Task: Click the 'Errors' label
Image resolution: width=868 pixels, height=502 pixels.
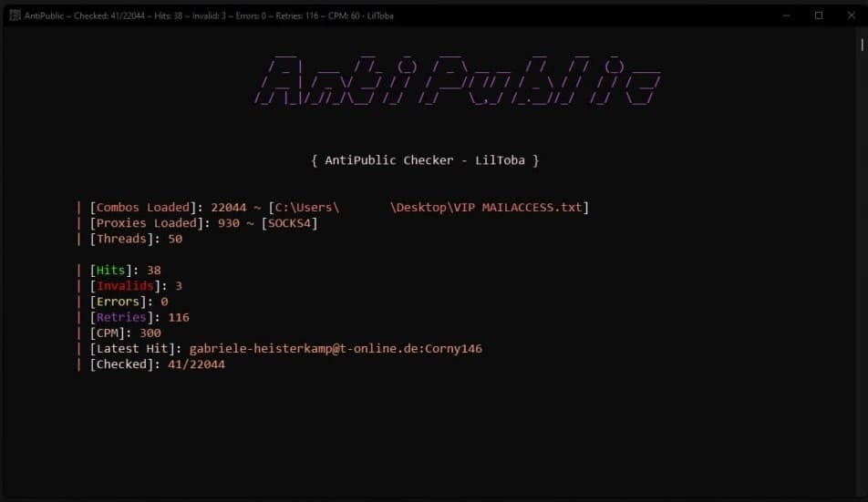Action: [118, 302]
